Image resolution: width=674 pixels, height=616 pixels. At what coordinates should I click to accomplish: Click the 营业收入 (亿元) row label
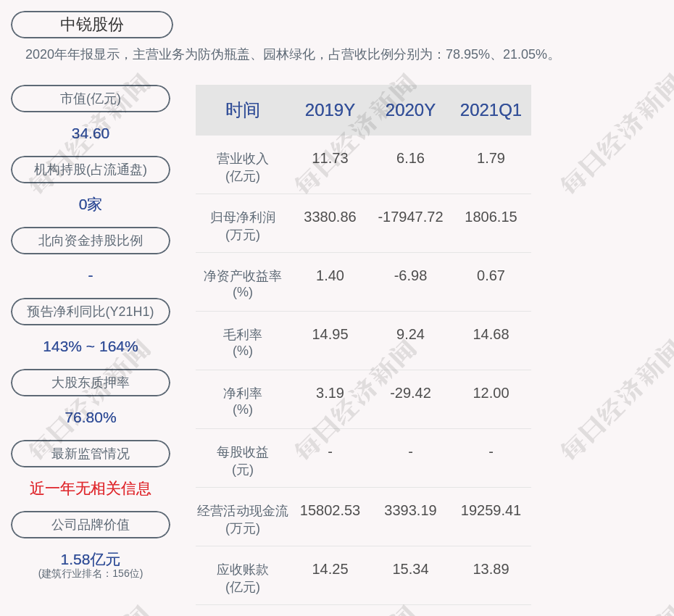click(243, 167)
